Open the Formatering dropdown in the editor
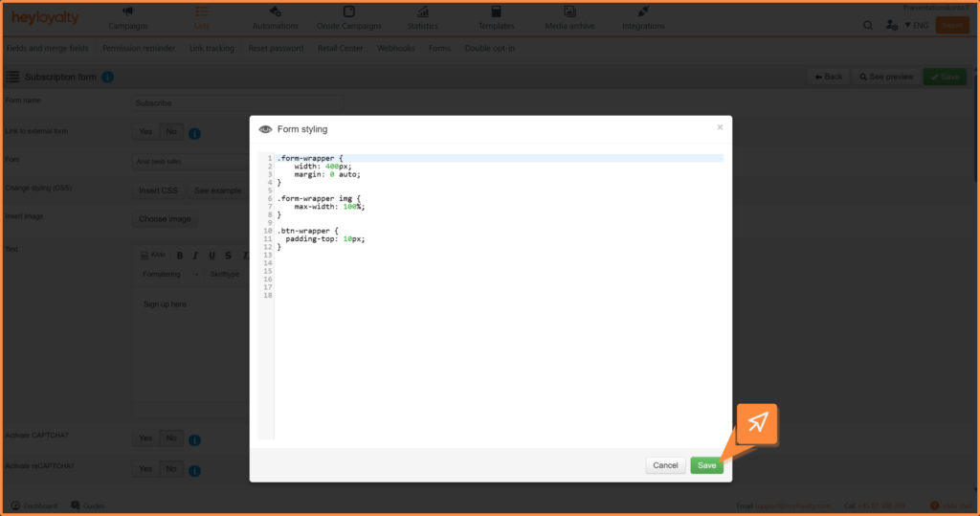Viewport: 980px width, 516px height. pyautogui.click(x=167, y=274)
